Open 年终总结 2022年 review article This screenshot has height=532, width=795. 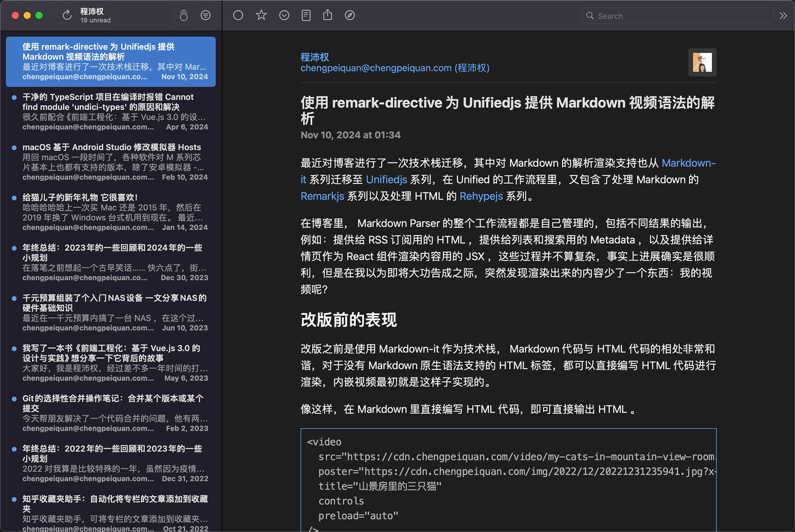coord(111,463)
